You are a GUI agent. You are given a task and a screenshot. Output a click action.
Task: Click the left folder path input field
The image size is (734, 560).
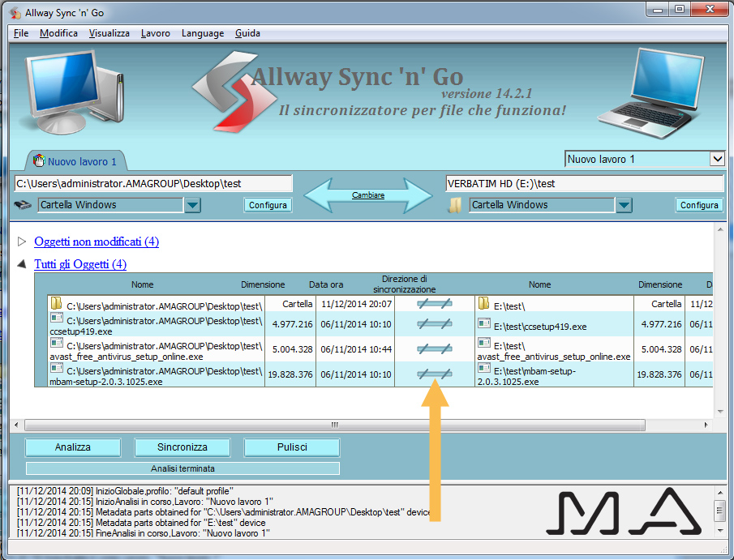pos(153,183)
